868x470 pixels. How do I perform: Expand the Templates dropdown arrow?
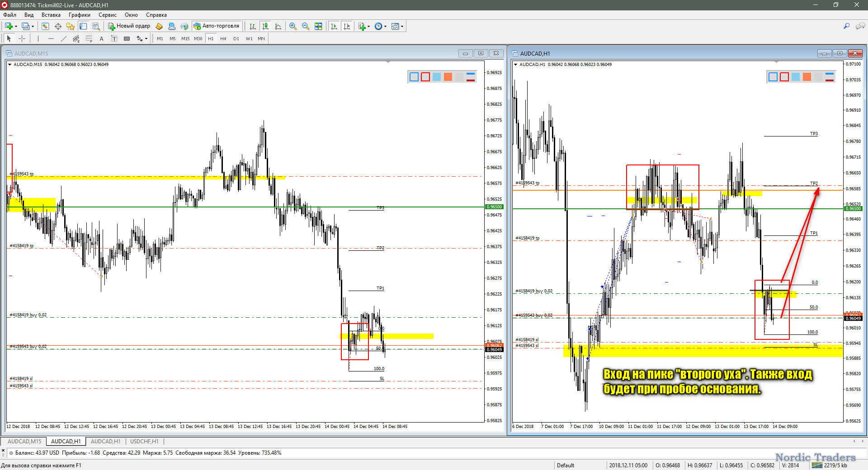click(402, 26)
